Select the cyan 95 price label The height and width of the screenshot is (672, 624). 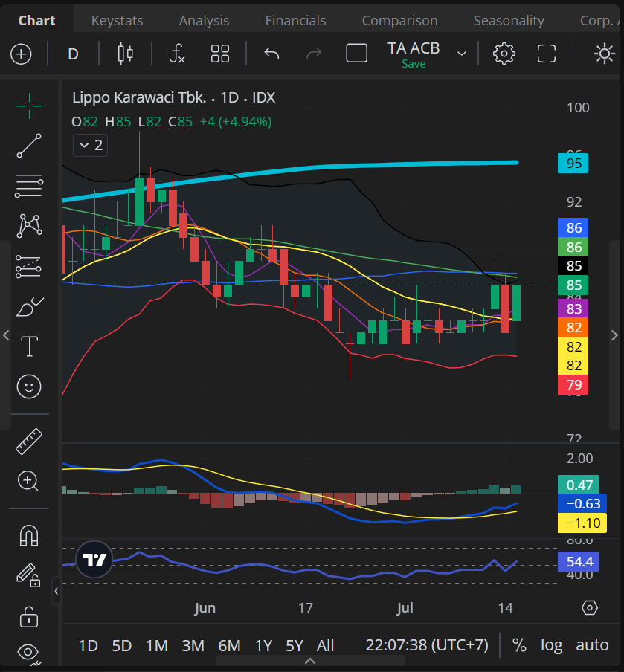(x=573, y=164)
